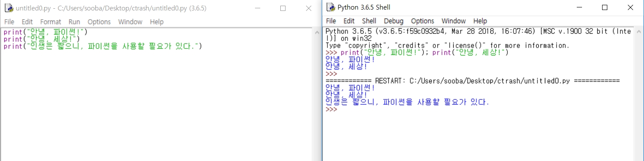The width and height of the screenshot is (644, 161).
Task: Open the Help menu in the untitled0.py editor
Action: (156, 22)
